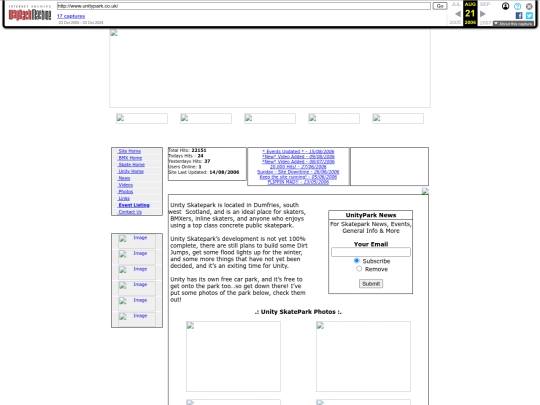The width and height of the screenshot is (540, 405).
Task: Open the third sidebar Image thumbnail
Action: point(137,273)
